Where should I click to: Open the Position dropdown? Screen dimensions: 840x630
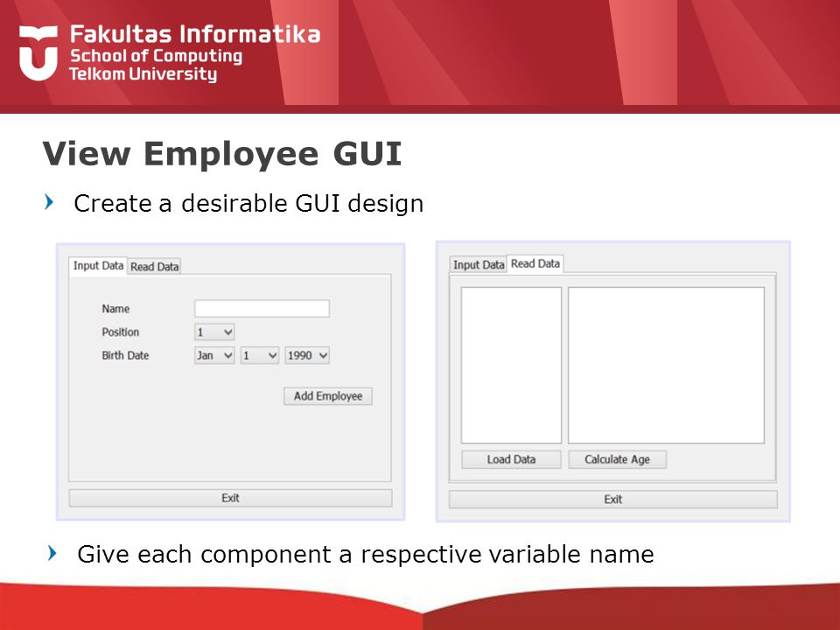[x=214, y=332]
